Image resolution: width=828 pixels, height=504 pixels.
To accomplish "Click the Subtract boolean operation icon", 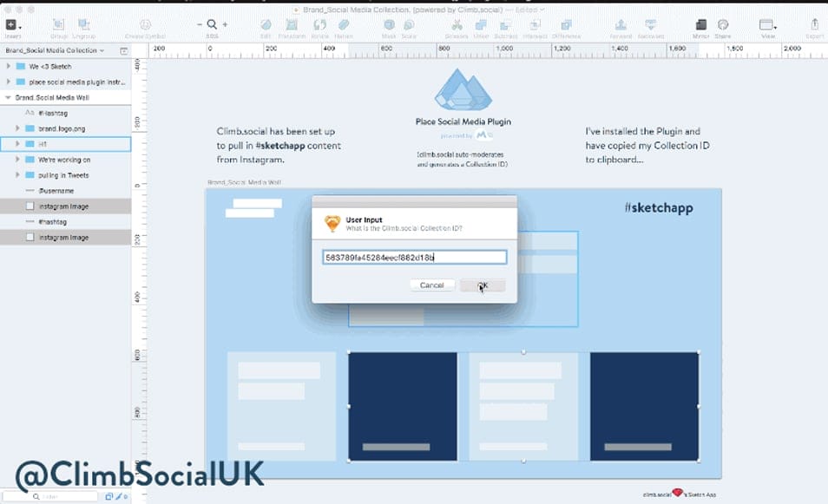I will coord(505,24).
